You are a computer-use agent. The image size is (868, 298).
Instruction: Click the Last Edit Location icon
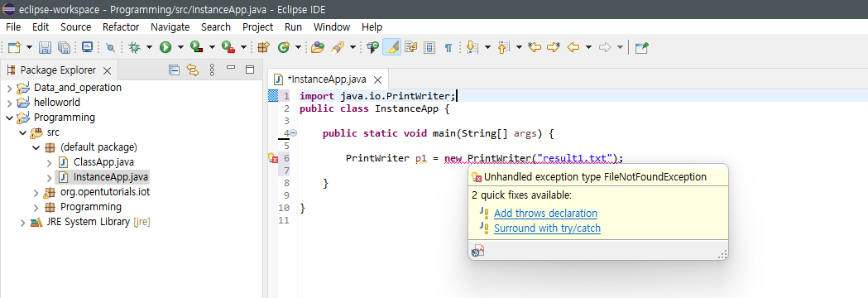click(x=535, y=48)
